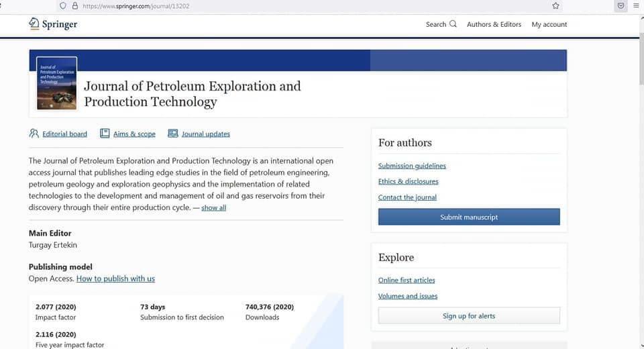Screen dimensions: 644x349
Task: Expand description with show all
Action: tap(213, 207)
